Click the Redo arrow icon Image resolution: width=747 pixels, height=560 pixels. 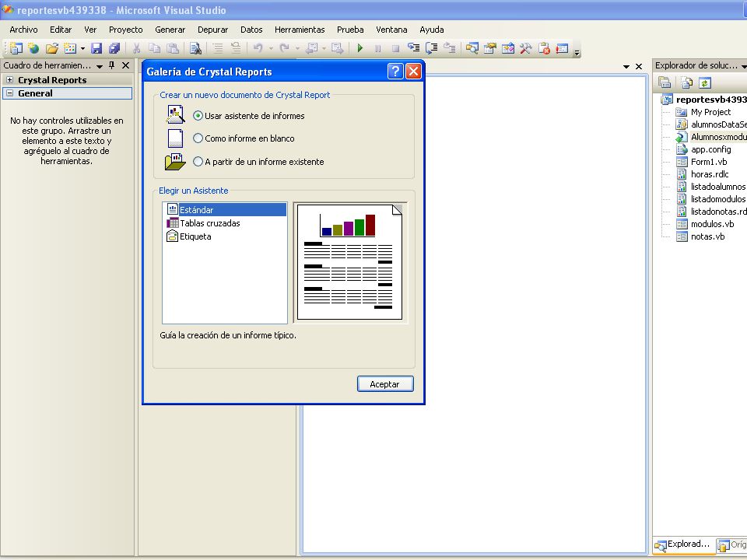pos(285,48)
